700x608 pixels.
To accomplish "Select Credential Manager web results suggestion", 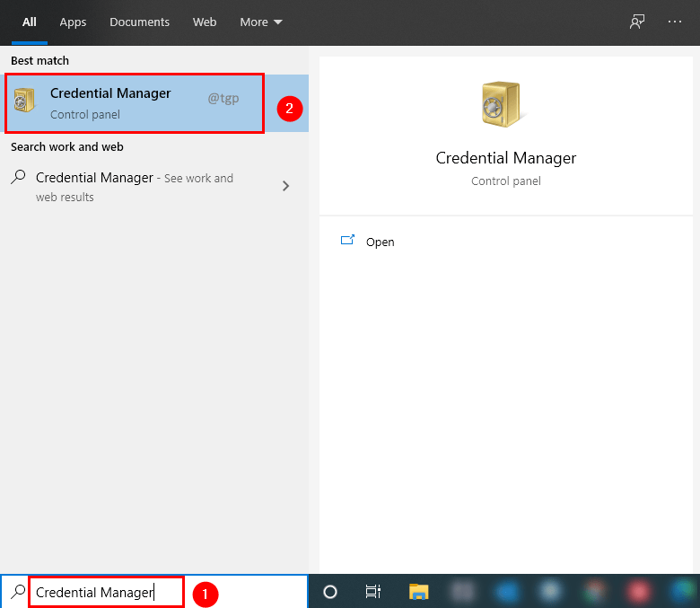I will [x=154, y=187].
